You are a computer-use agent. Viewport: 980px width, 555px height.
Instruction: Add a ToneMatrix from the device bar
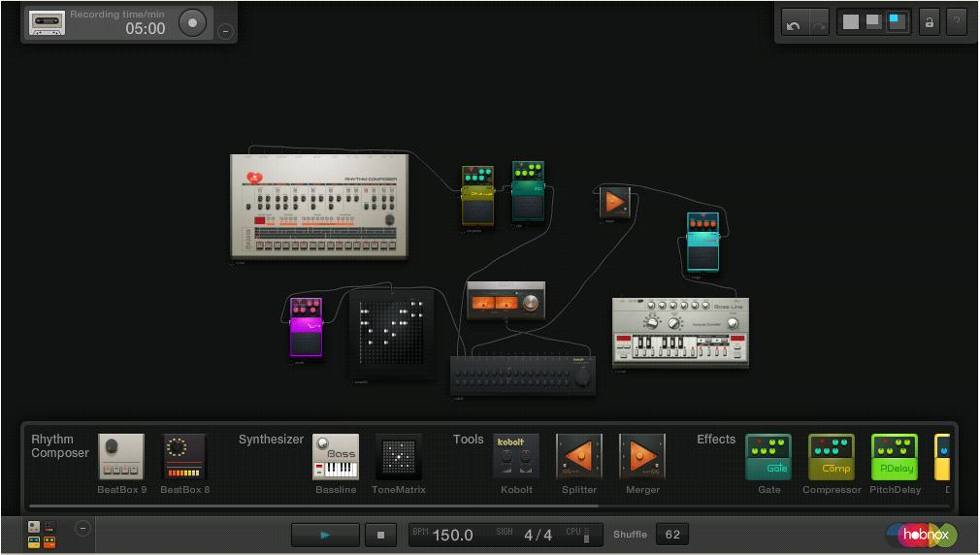point(399,457)
